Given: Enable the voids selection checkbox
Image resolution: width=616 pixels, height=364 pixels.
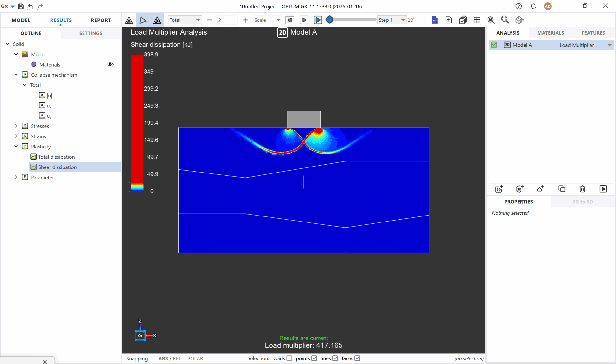Looking at the screenshot, I should click(x=289, y=358).
